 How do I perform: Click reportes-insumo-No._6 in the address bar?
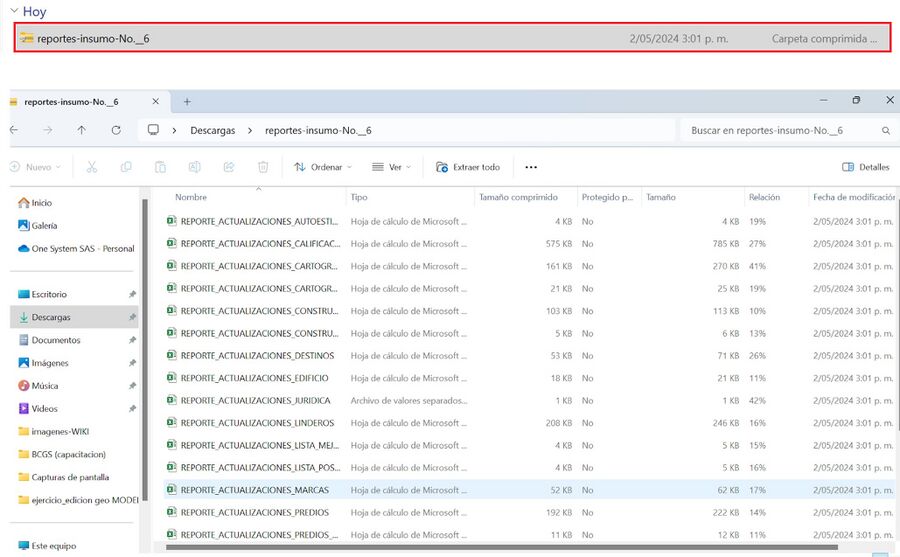(318, 130)
